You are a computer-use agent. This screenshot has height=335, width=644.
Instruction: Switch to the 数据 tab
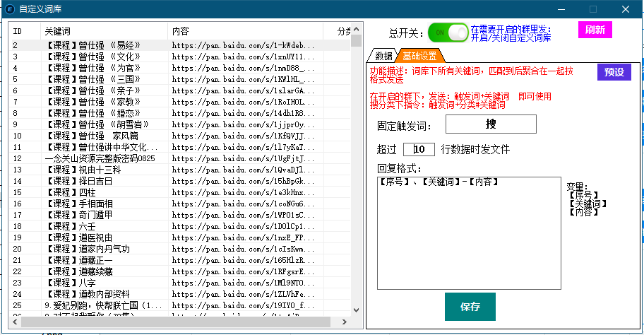point(383,56)
